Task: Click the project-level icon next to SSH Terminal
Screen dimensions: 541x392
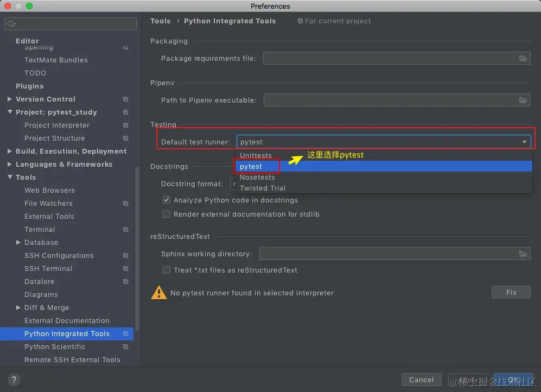Action: coord(125,268)
